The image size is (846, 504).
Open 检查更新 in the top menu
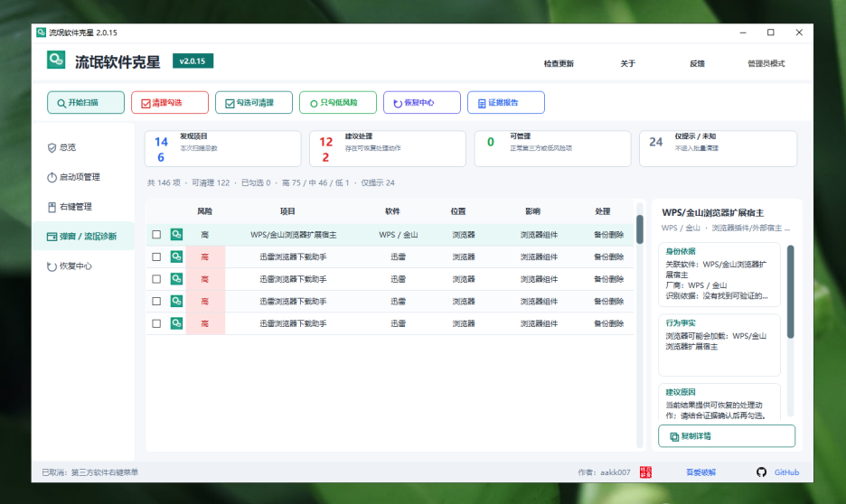pyautogui.click(x=559, y=63)
